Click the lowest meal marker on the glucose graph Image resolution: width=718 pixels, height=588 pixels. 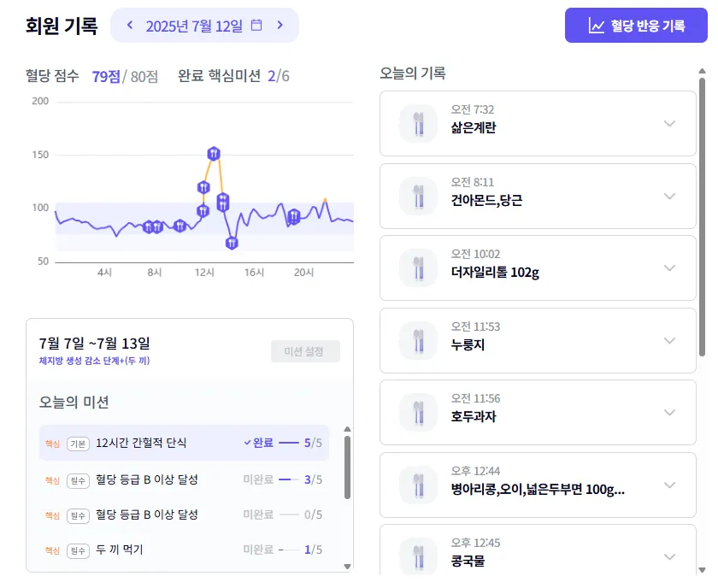(232, 243)
